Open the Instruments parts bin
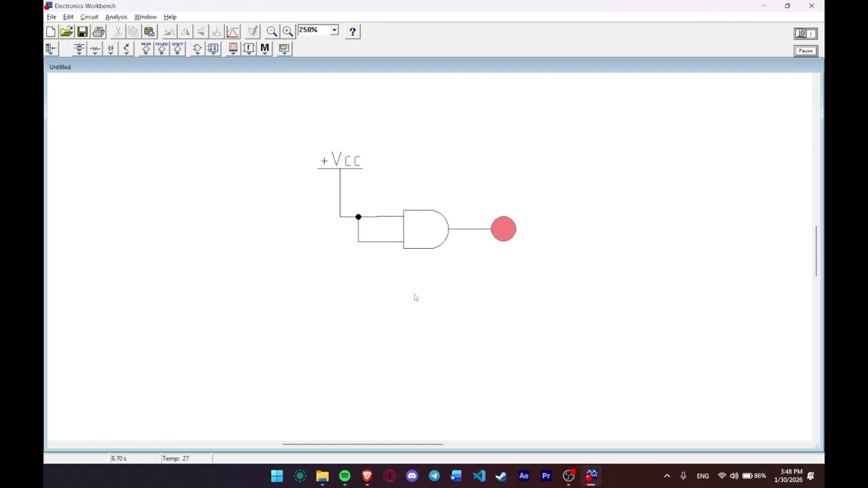 coord(284,48)
